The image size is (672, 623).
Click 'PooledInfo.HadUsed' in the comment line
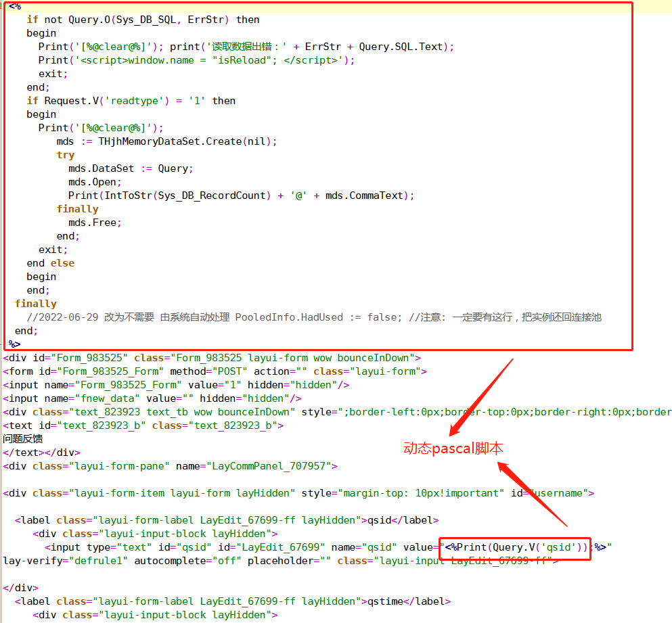[x=289, y=317]
